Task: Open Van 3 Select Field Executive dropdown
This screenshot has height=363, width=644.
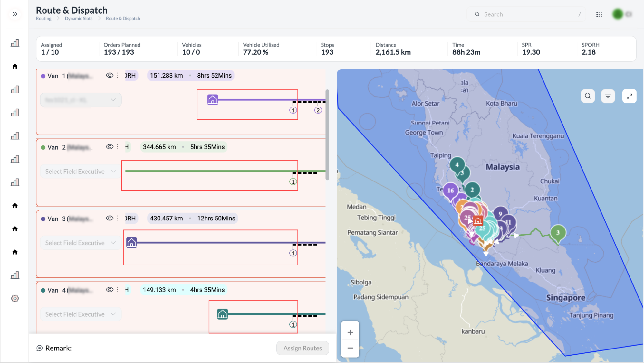Action: click(x=81, y=243)
